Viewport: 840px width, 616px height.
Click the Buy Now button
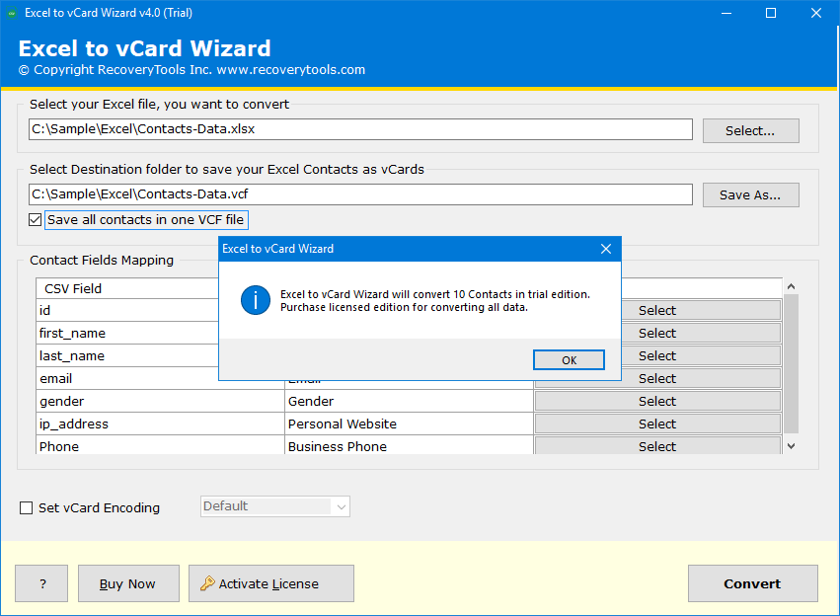[x=128, y=583]
